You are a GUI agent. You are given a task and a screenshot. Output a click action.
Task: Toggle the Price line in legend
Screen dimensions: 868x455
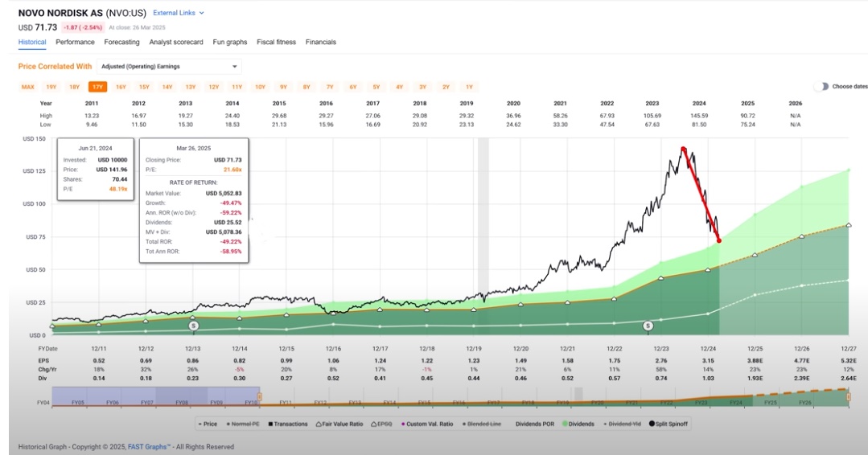[208, 424]
